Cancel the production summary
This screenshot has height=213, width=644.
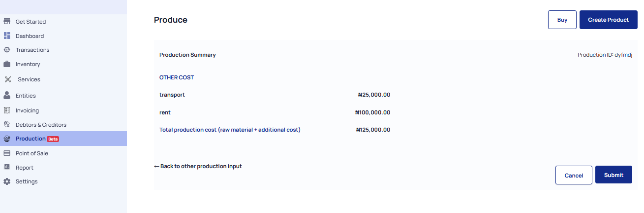click(x=574, y=175)
